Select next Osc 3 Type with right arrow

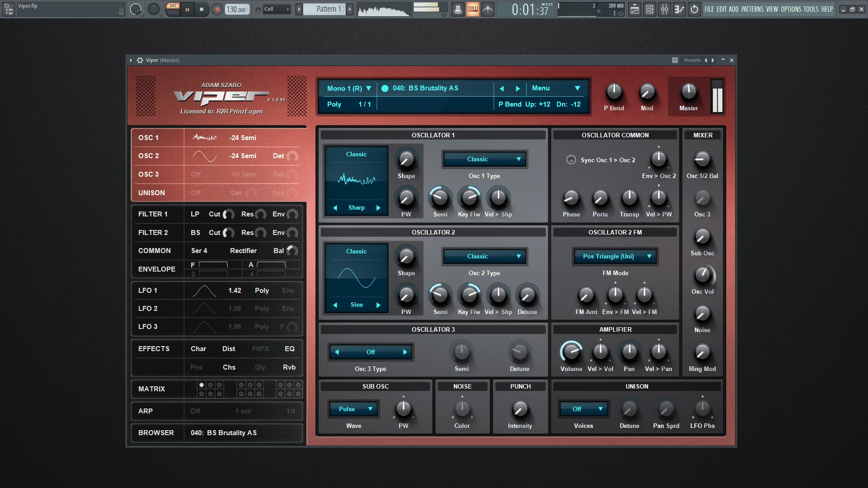click(405, 352)
